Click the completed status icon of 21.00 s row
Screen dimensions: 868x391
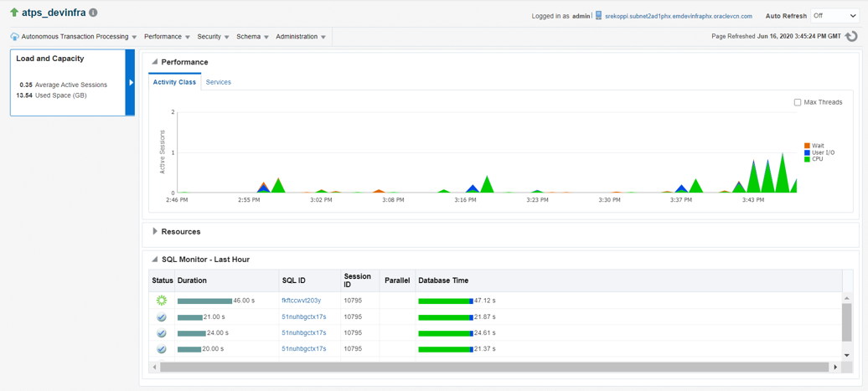click(x=162, y=317)
